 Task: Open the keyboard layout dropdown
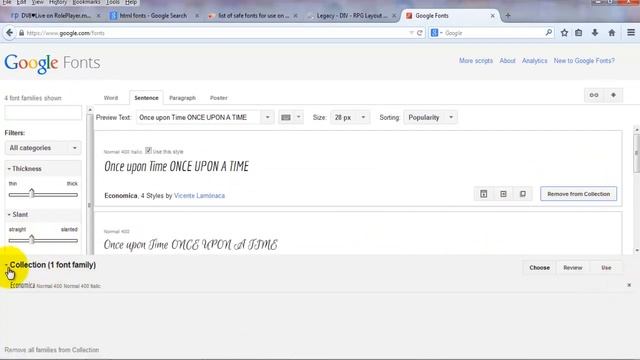tap(291, 117)
